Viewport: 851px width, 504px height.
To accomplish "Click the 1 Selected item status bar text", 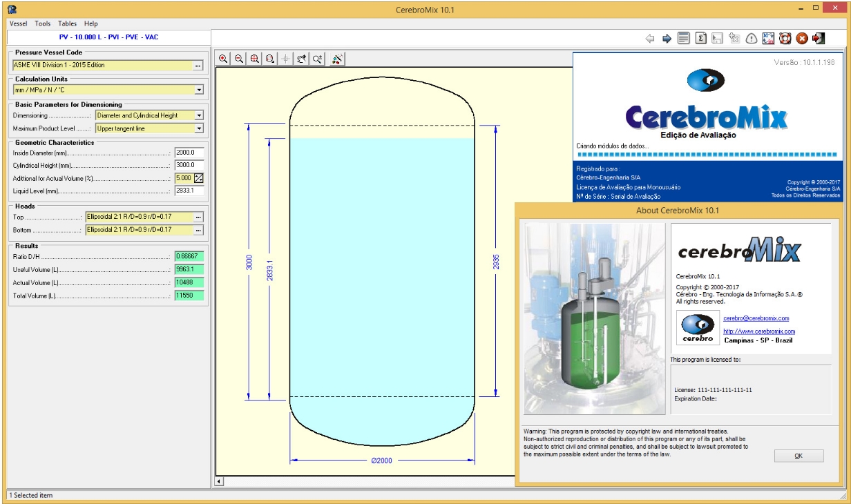I will (x=31, y=496).
